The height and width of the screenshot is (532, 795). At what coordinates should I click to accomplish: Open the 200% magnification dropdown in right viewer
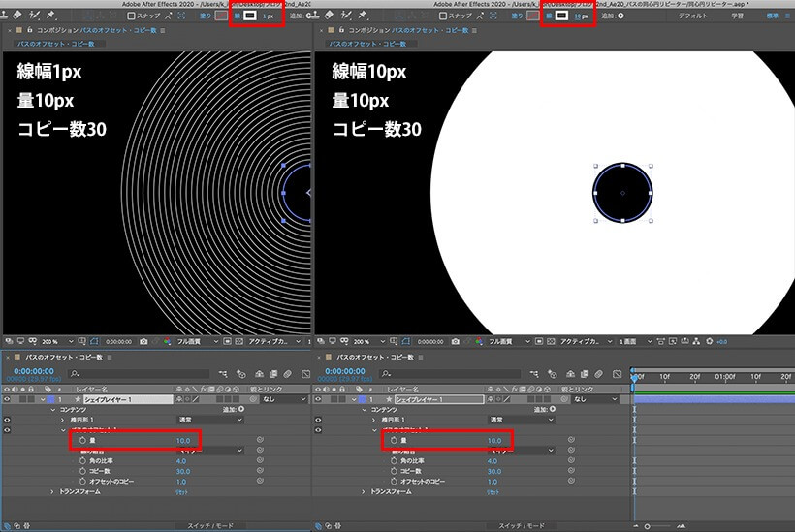pyautogui.click(x=369, y=341)
